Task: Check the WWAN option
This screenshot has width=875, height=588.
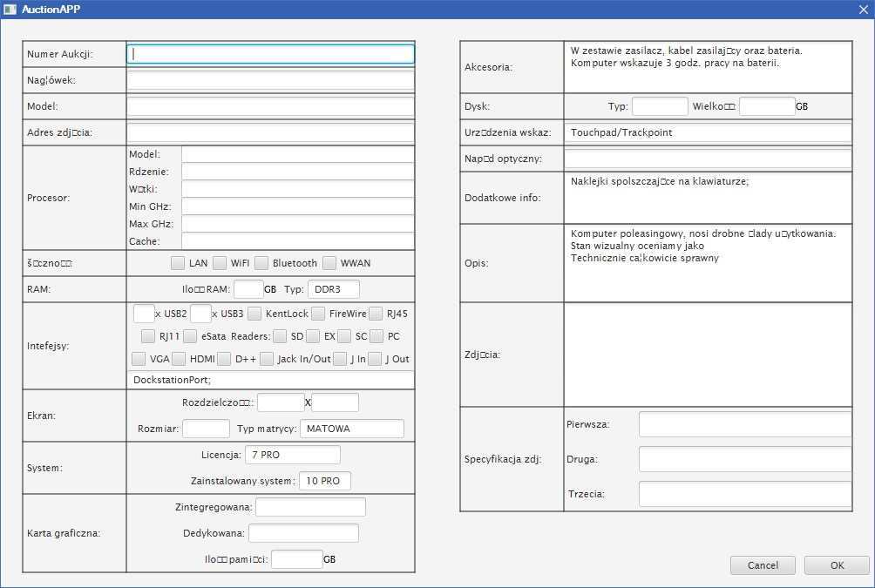Action: (x=329, y=263)
